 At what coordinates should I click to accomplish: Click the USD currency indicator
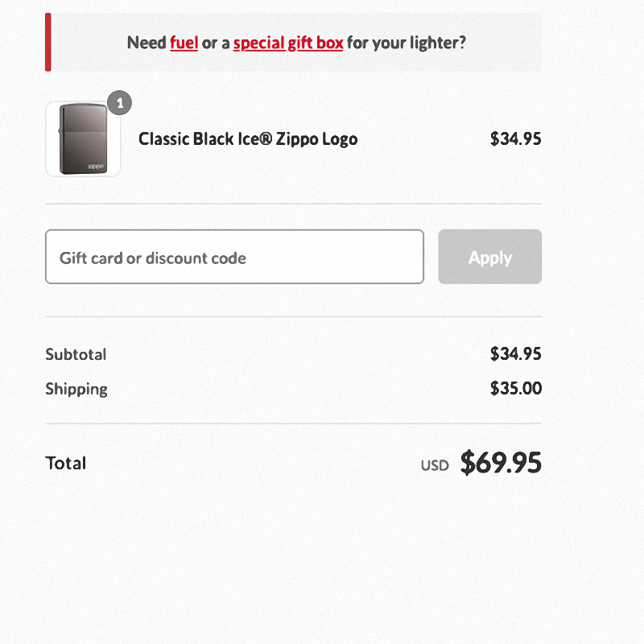click(x=435, y=466)
